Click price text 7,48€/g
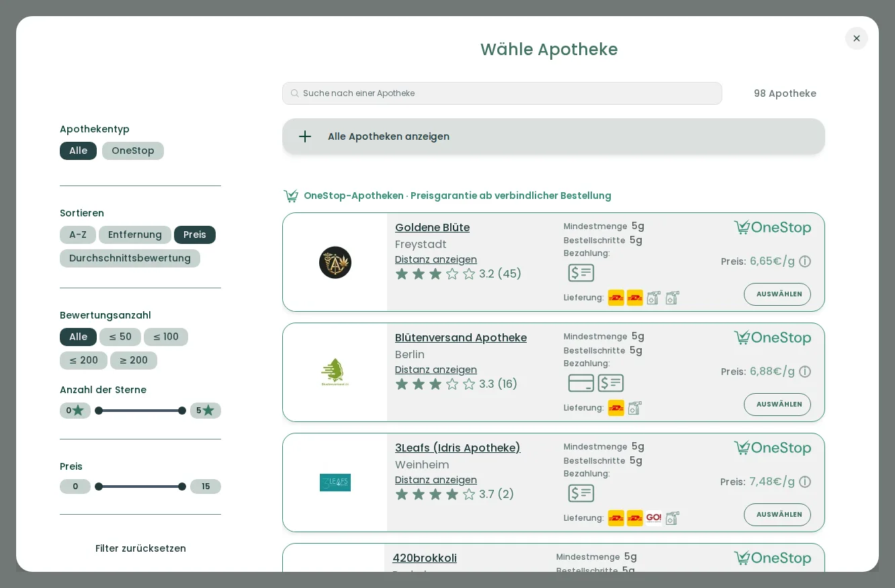 tap(772, 482)
